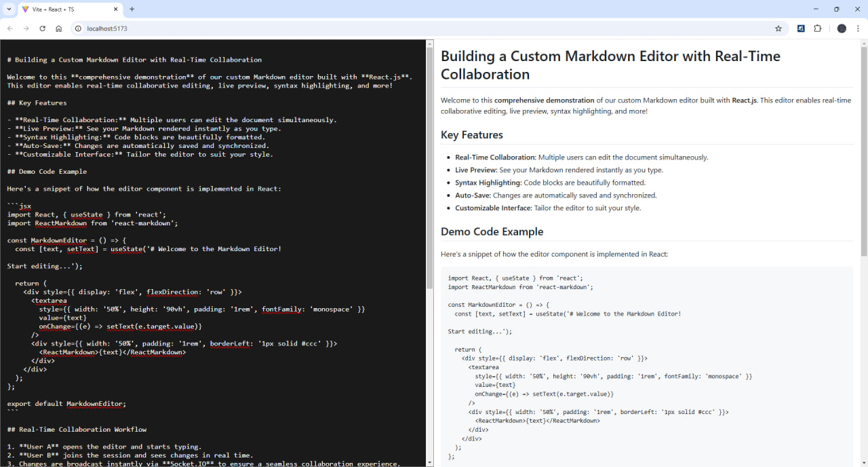
Task: Open a new tab with the plus button
Action: click(x=131, y=10)
